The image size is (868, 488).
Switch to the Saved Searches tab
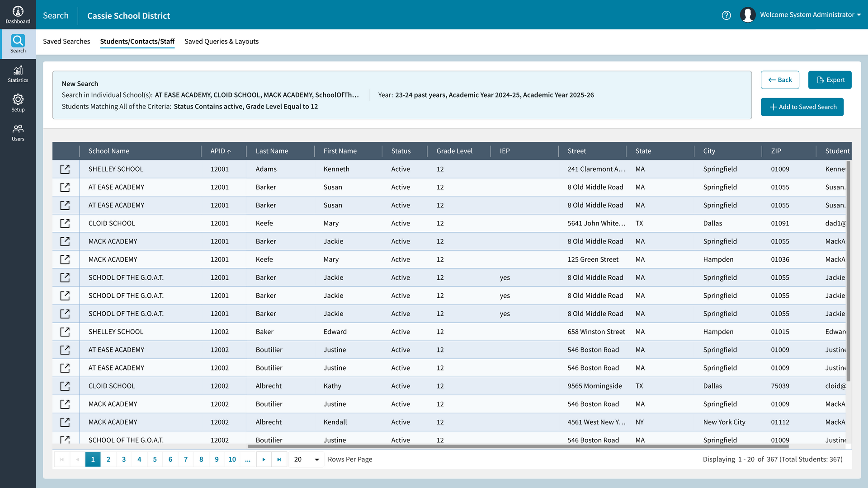66,41
